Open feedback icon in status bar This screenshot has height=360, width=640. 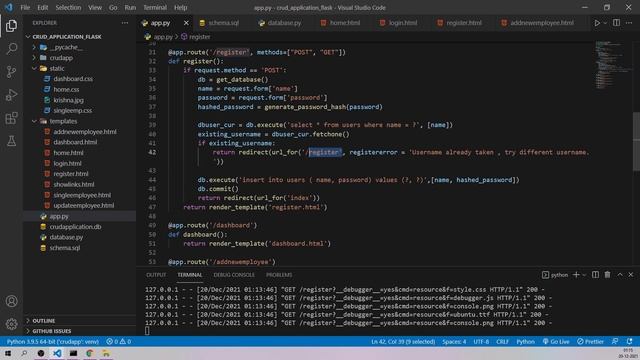click(x=615, y=341)
